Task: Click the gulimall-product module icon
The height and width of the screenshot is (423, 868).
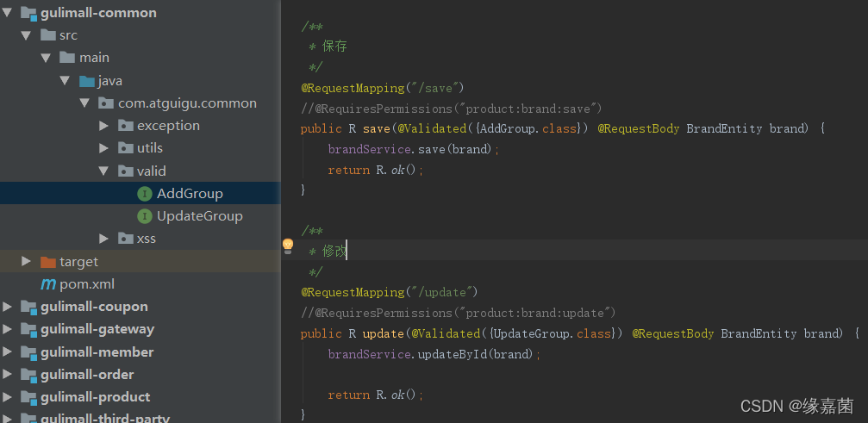Action: (x=28, y=397)
